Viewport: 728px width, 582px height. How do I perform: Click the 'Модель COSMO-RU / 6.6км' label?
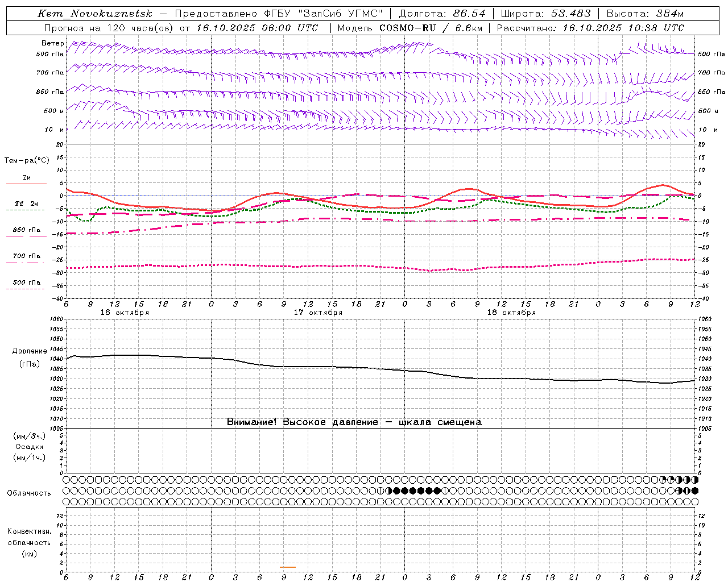pos(409,28)
